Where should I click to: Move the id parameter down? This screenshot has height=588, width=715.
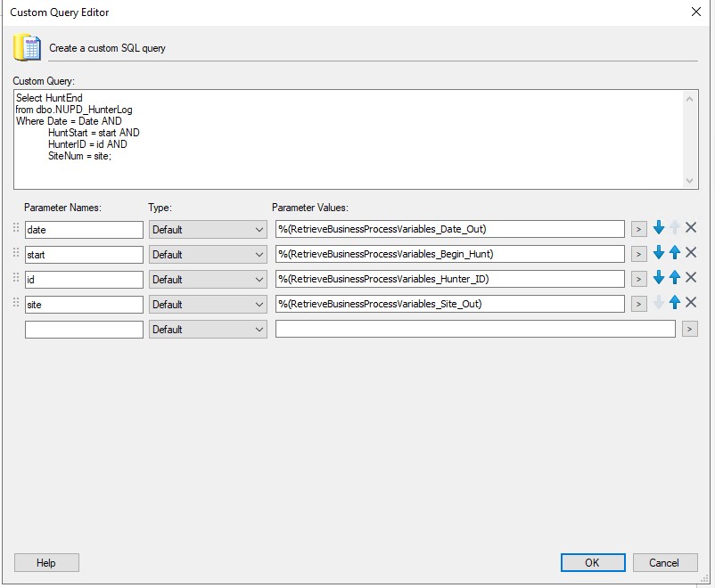pyautogui.click(x=659, y=278)
